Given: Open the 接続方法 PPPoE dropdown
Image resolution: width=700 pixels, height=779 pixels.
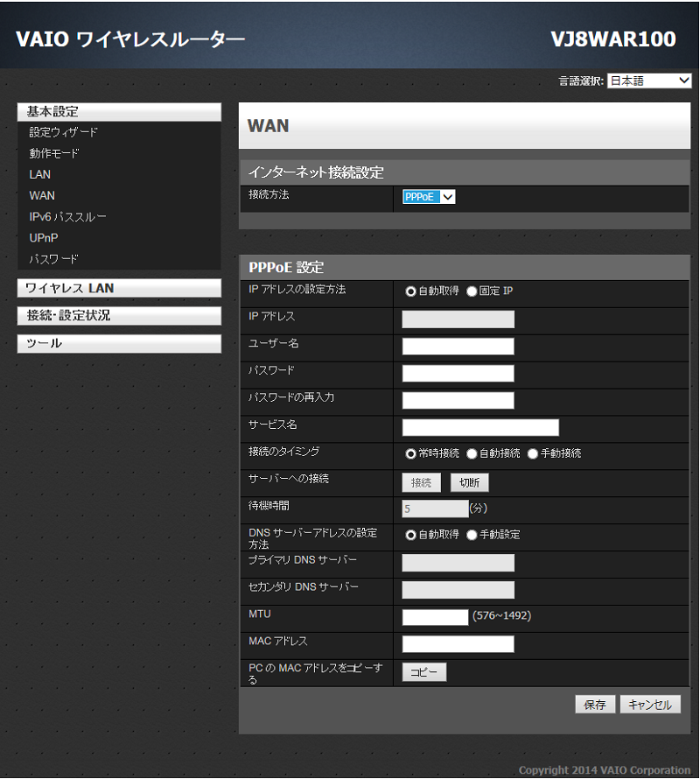Looking at the screenshot, I should pyautogui.click(x=429, y=197).
